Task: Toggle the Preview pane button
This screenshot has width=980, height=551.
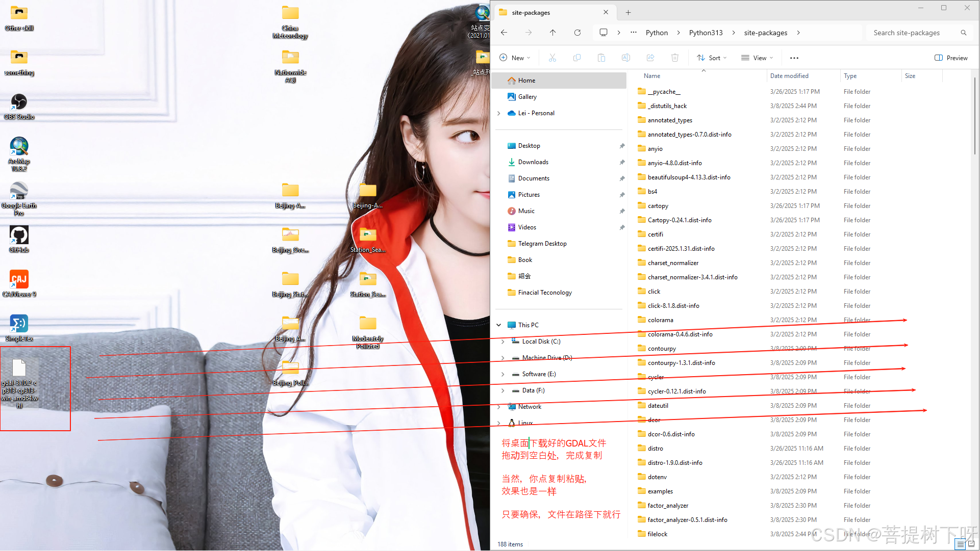Action: coord(951,58)
